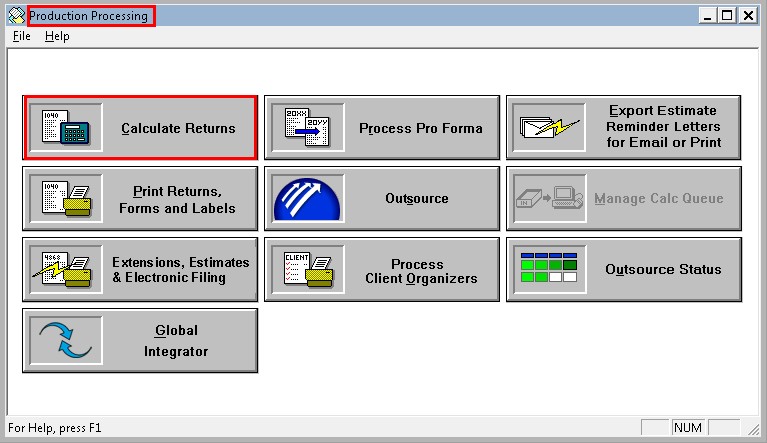Viewport: 767px width, 443px height.
Task: Choose Process Pro Forma label
Action: (x=421, y=128)
